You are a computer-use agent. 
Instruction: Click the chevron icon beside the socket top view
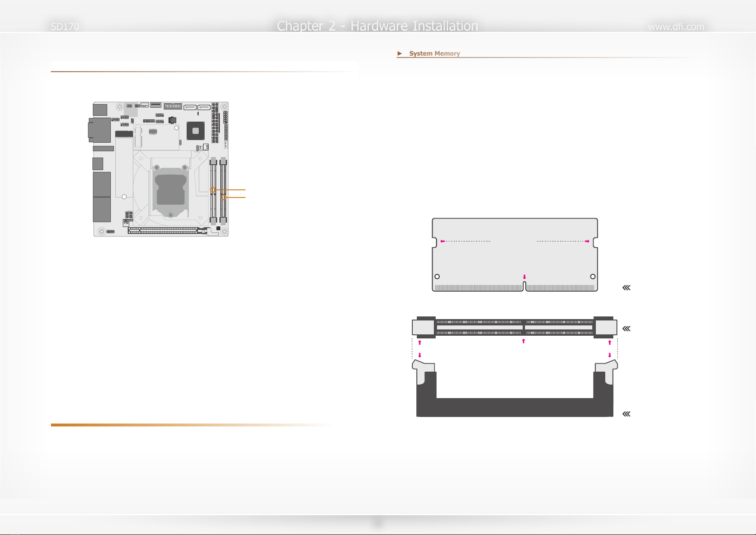coord(626,329)
